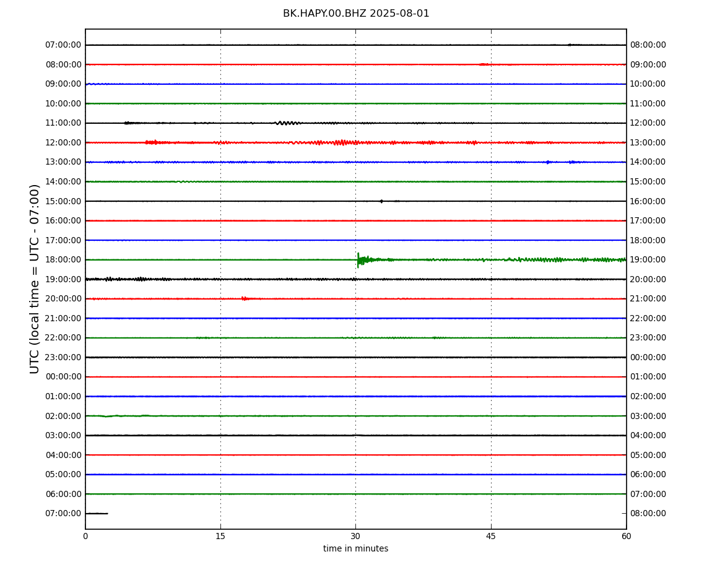Click the 'time in minutes' x-axis label
Viewport: 712px width, 588px height.
355,548
